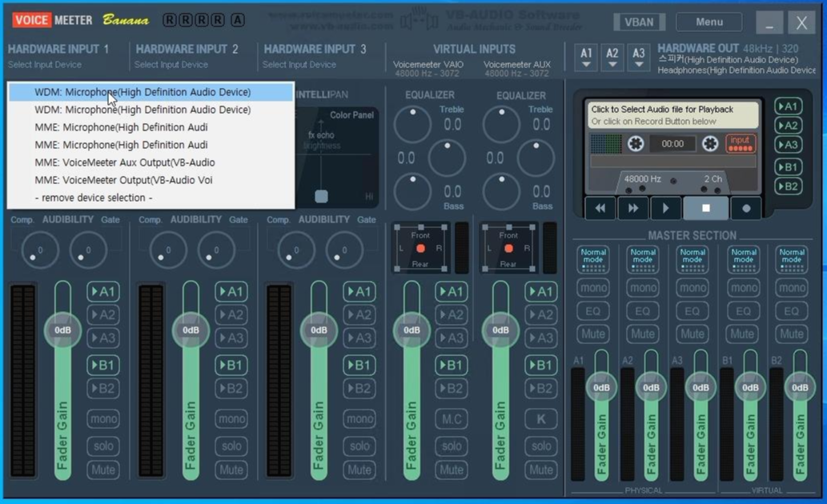The image size is (827, 504).
Task: Toggle A2 bus on Hardware Input 2 strip
Action: pos(231,314)
